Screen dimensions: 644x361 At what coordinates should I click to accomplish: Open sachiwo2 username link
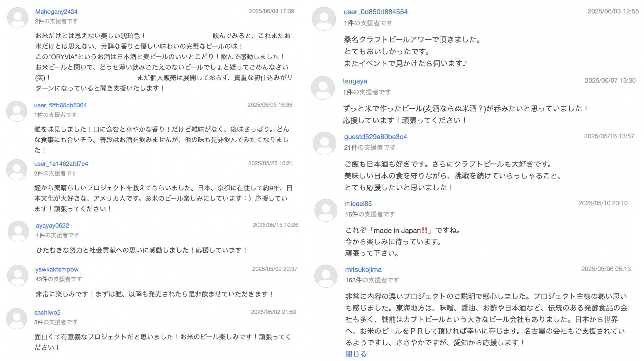click(47, 313)
